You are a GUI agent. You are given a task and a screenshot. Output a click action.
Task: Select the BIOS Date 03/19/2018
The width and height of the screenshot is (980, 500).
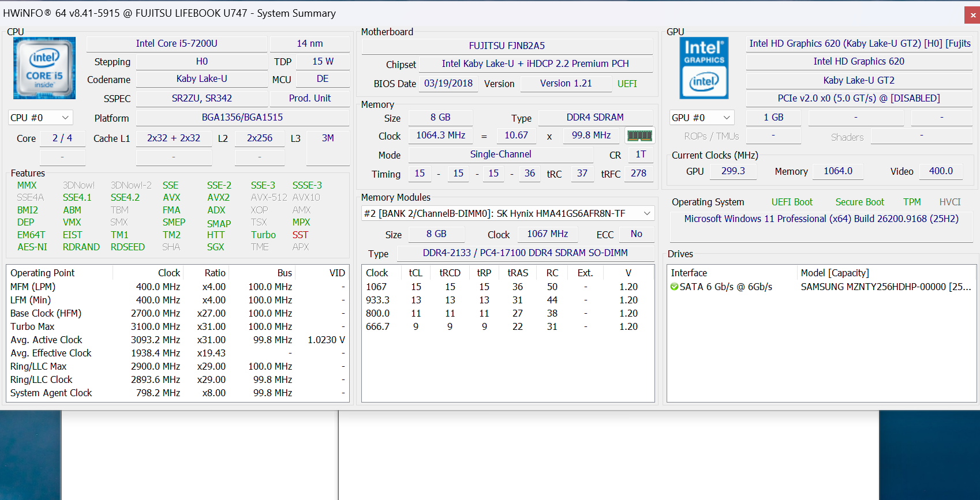click(448, 83)
